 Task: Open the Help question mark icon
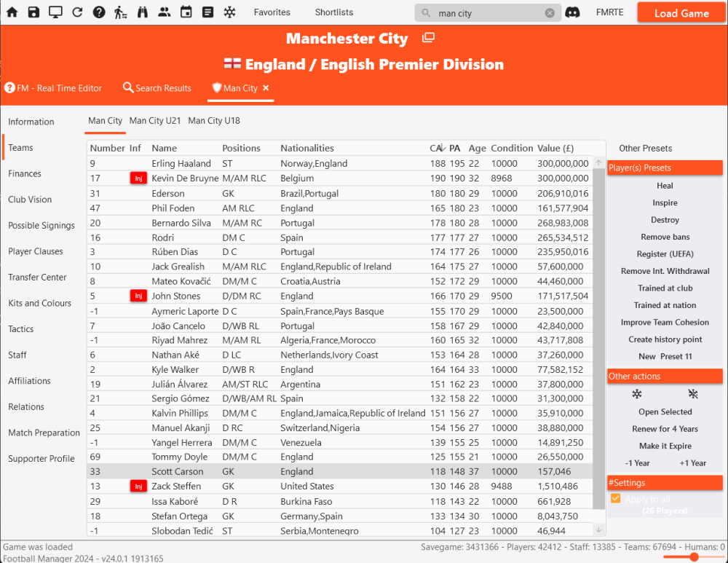99,12
